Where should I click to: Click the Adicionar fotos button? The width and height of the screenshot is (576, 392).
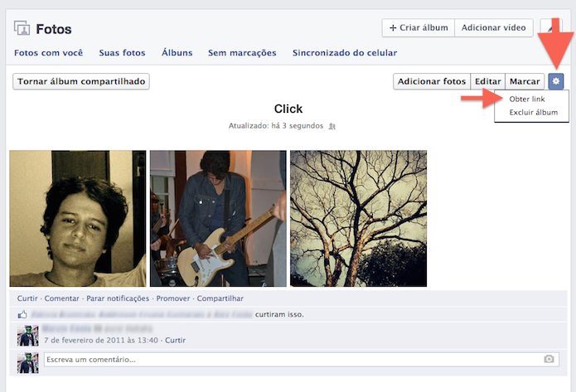click(x=432, y=81)
